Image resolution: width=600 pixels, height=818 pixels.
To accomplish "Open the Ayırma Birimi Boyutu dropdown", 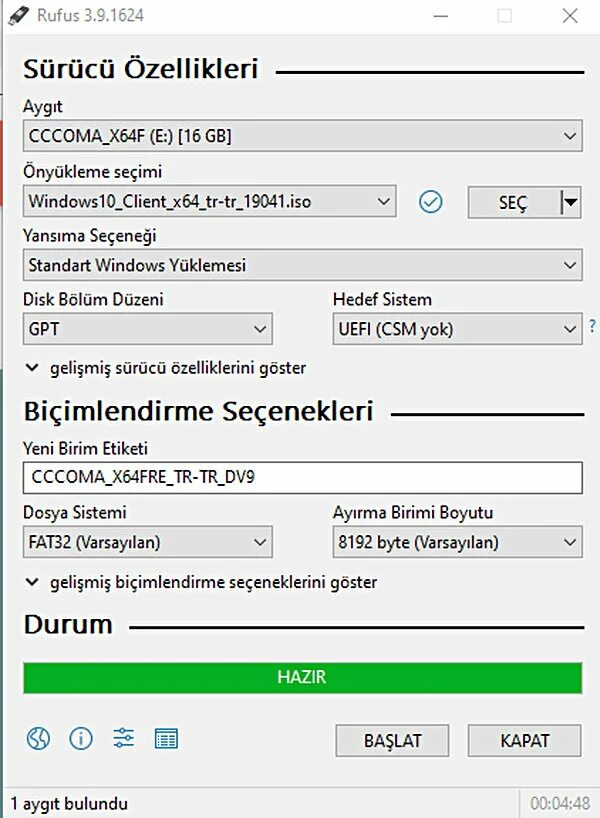I will 458,542.
